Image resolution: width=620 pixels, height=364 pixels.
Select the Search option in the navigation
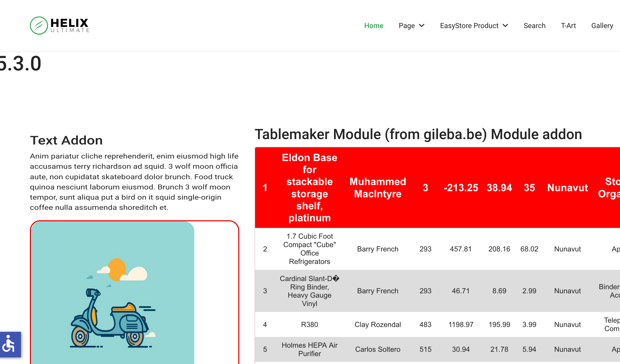534,26
